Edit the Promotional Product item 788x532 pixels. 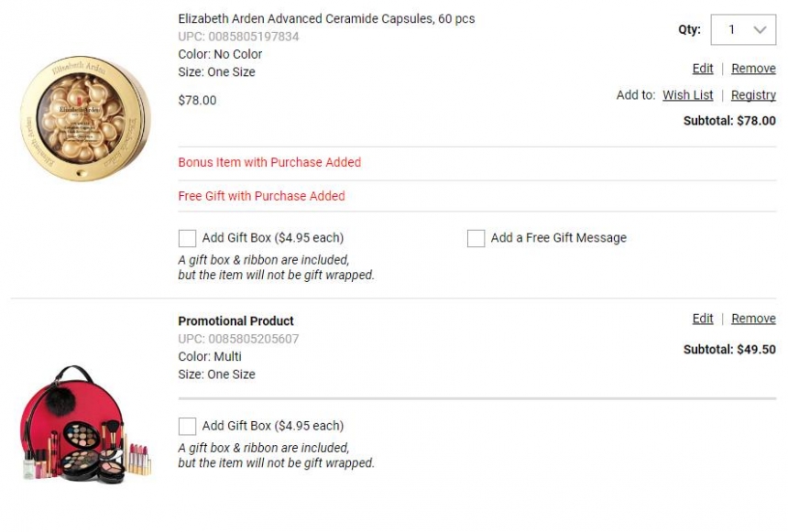(702, 318)
